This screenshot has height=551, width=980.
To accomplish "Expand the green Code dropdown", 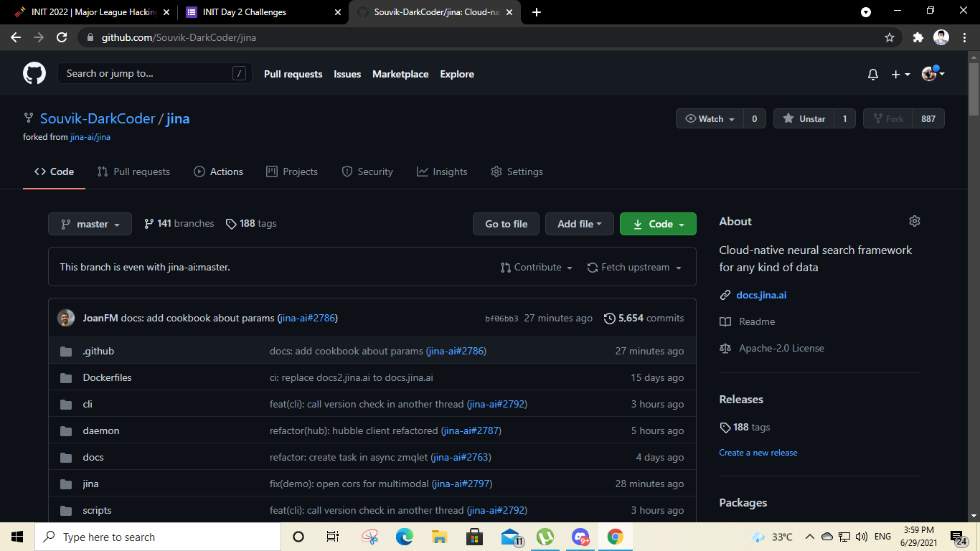I will click(657, 223).
